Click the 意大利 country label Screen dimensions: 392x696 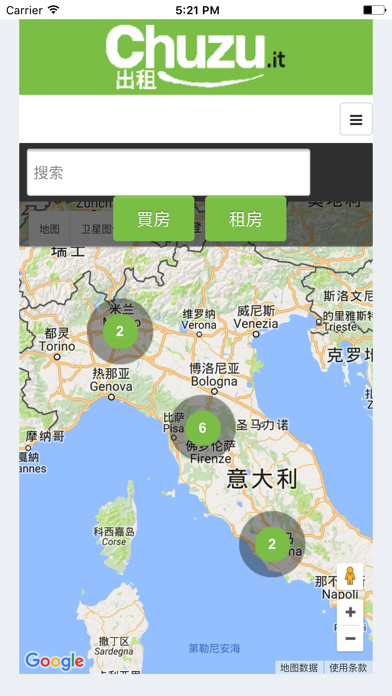pyautogui.click(x=261, y=480)
